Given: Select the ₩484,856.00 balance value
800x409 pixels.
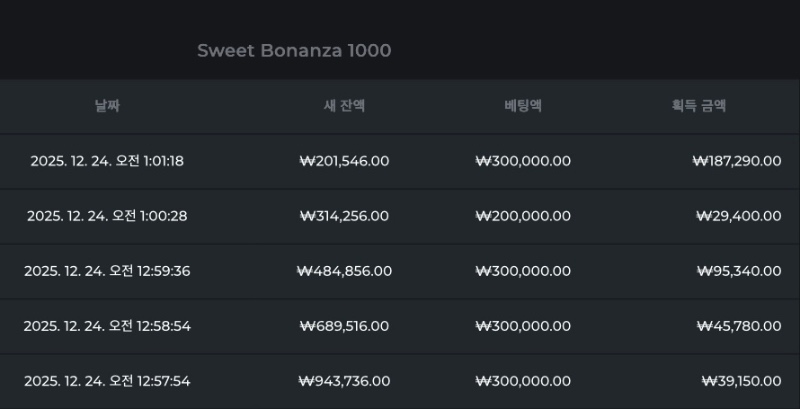Looking at the screenshot, I should point(344,271).
